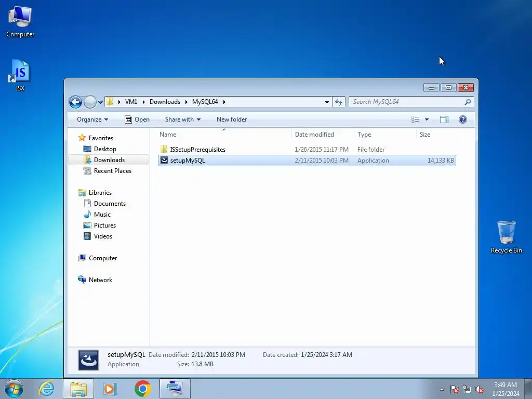Sort by the Type column header
The height and width of the screenshot is (399, 532).
385,135
